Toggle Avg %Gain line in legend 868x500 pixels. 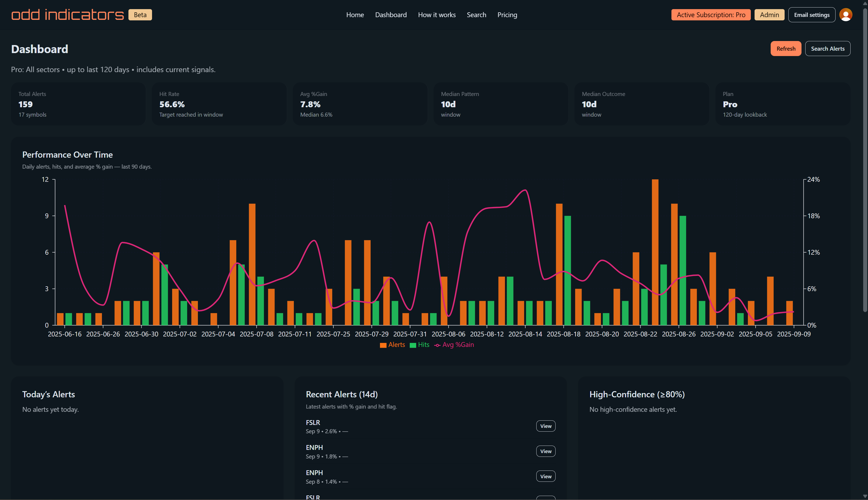pyautogui.click(x=457, y=345)
